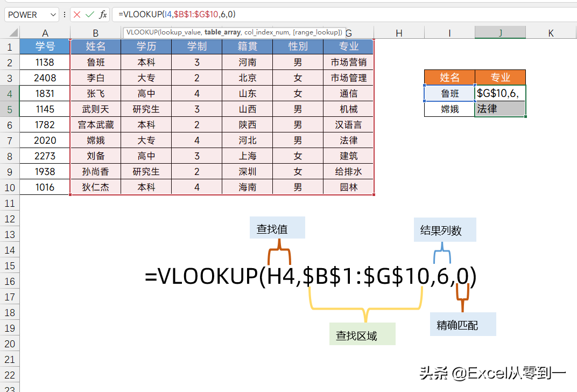Confirm formula with the checkmark icon

90,15
